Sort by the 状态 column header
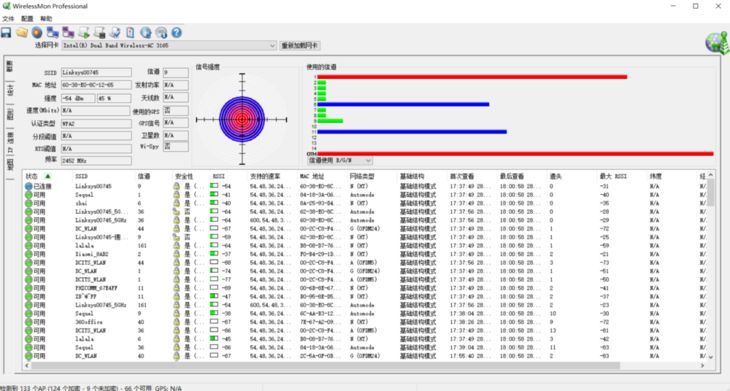Screen dimensions: 730x391 [38, 176]
